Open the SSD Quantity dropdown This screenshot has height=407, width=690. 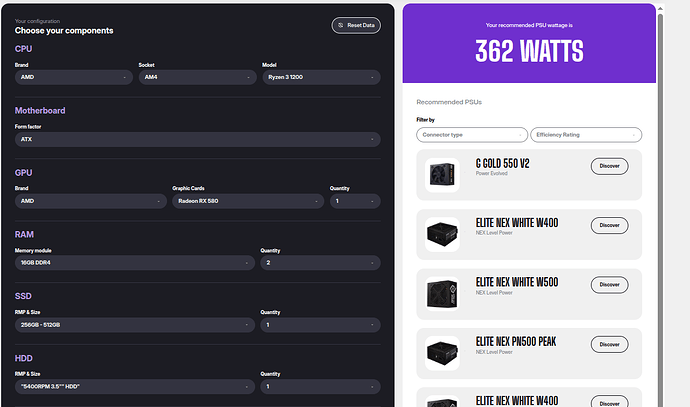[320, 325]
